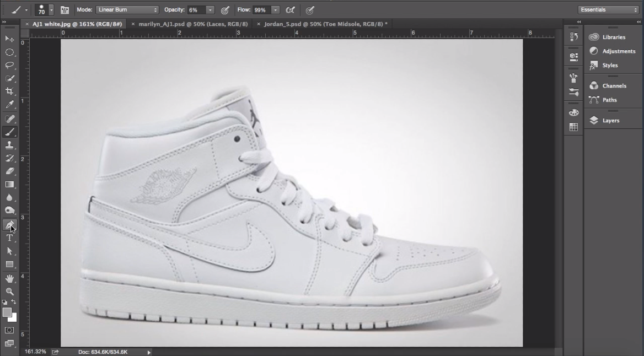Switch to marilyn_AJ1.psd document tab
Viewport: 644px width, 356px height.
[x=193, y=24]
